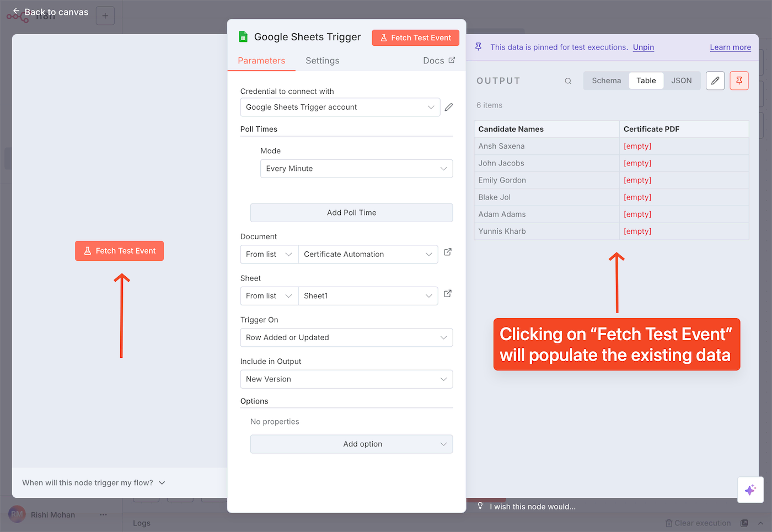
Task: Edit the credential with the pencil icon
Action: [x=449, y=107]
